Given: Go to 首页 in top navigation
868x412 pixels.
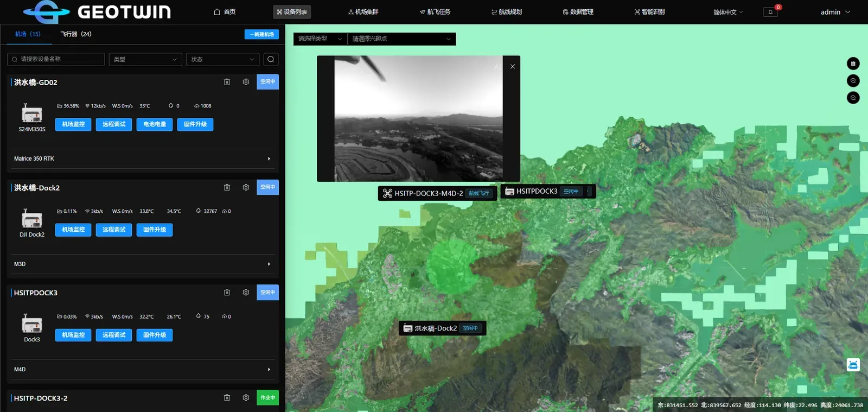Looking at the screenshot, I should 225,12.
